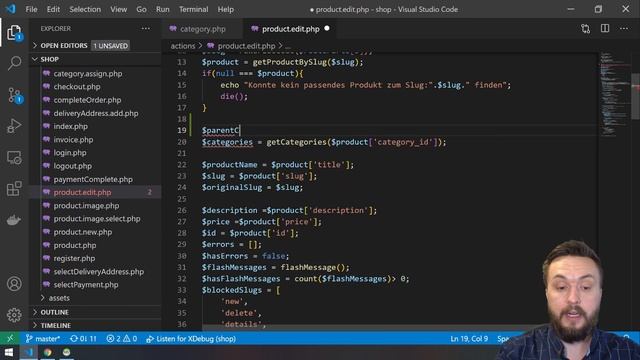Image resolution: width=640 pixels, height=360 pixels.
Task: Split the editor to the right
Action: (x=605, y=29)
